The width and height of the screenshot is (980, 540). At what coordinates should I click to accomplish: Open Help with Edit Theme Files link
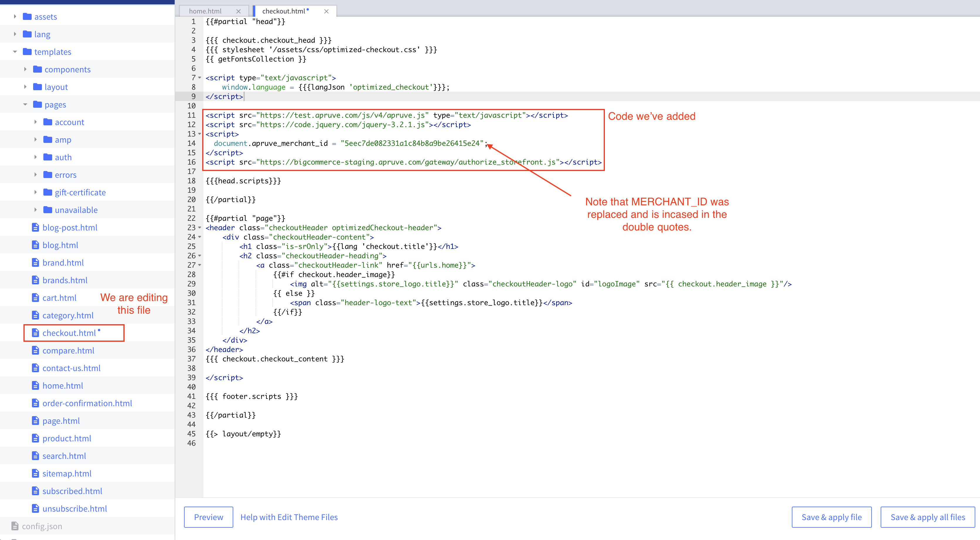click(289, 517)
